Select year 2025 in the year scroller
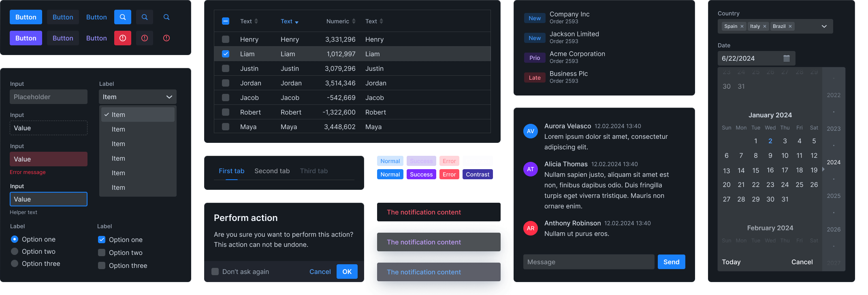The height and width of the screenshot is (295, 868). click(x=833, y=196)
